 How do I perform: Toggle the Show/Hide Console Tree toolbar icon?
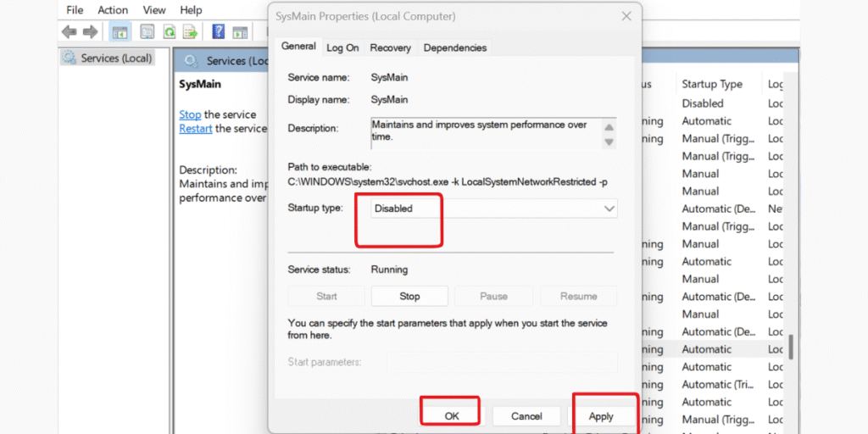click(x=119, y=32)
